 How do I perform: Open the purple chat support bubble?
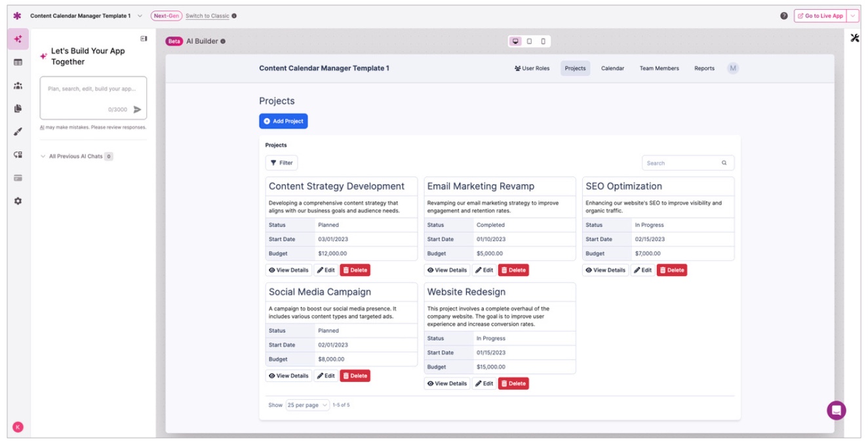click(x=836, y=410)
